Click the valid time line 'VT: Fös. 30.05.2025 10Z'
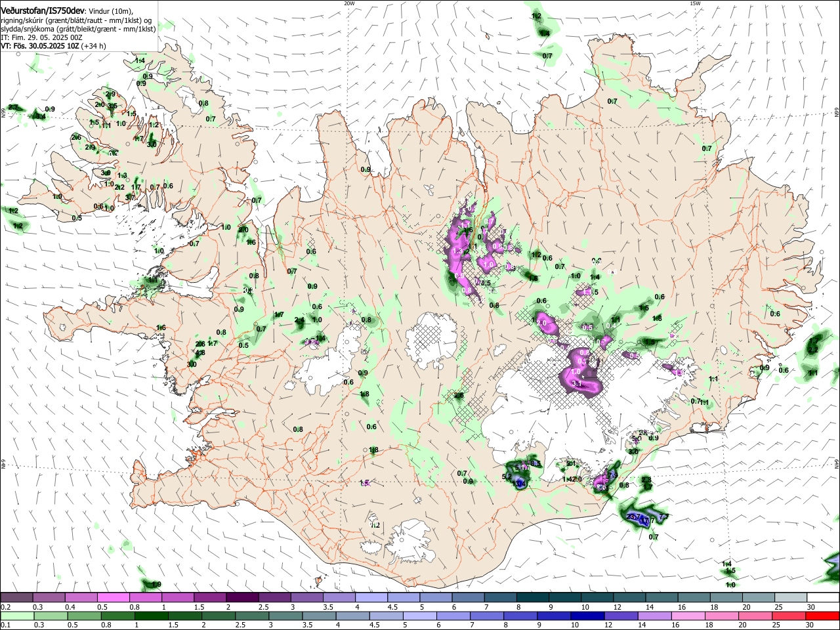 click(x=40, y=46)
